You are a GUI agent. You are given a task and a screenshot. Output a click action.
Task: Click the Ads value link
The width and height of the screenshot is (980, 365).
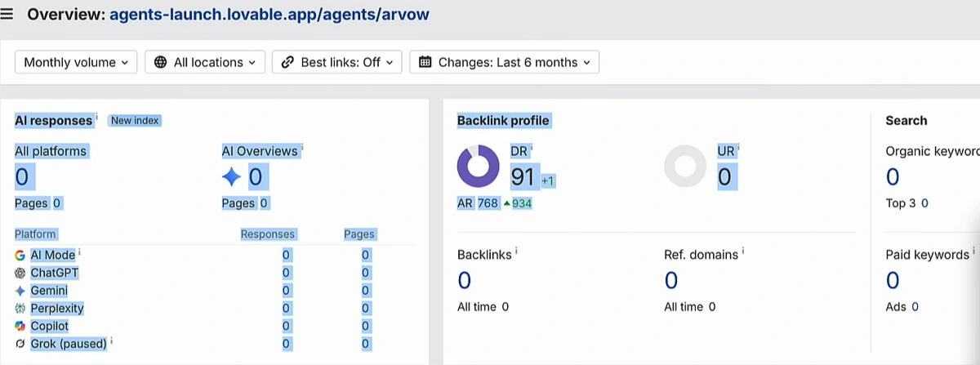pyautogui.click(x=915, y=307)
